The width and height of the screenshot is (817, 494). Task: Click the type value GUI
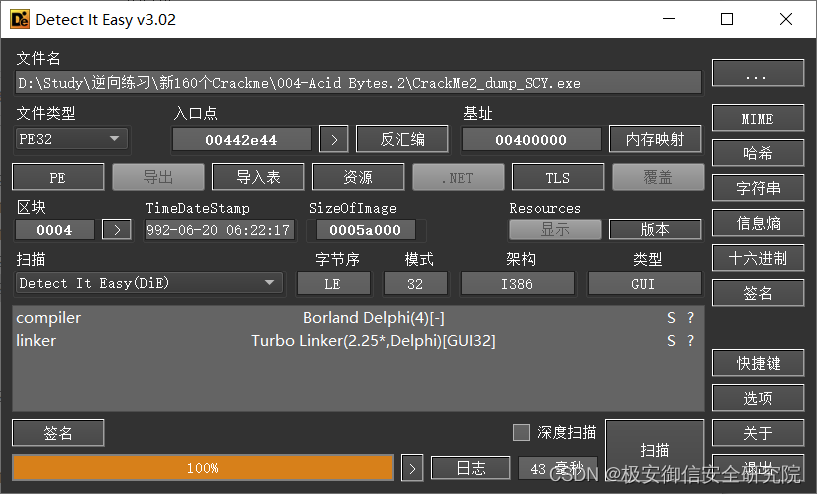click(644, 284)
